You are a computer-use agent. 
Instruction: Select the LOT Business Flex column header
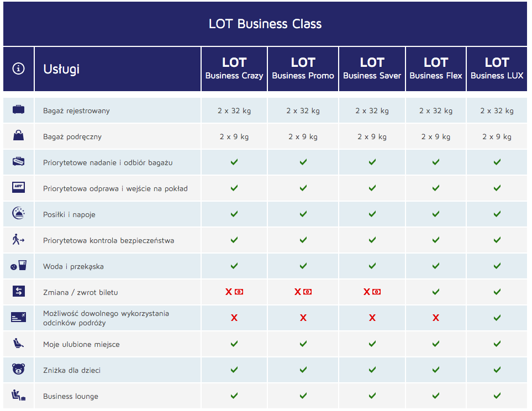(x=436, y=69)
